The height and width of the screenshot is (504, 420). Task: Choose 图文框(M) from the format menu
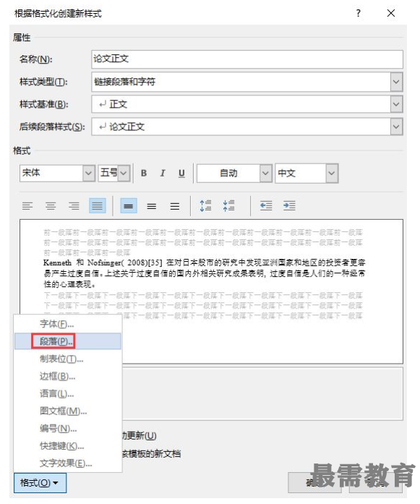68,411
